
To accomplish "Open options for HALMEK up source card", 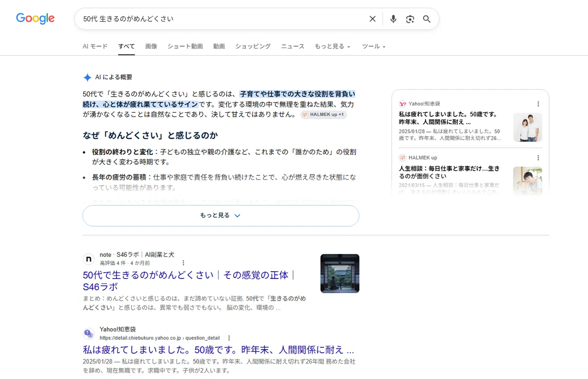I will 538,158.
